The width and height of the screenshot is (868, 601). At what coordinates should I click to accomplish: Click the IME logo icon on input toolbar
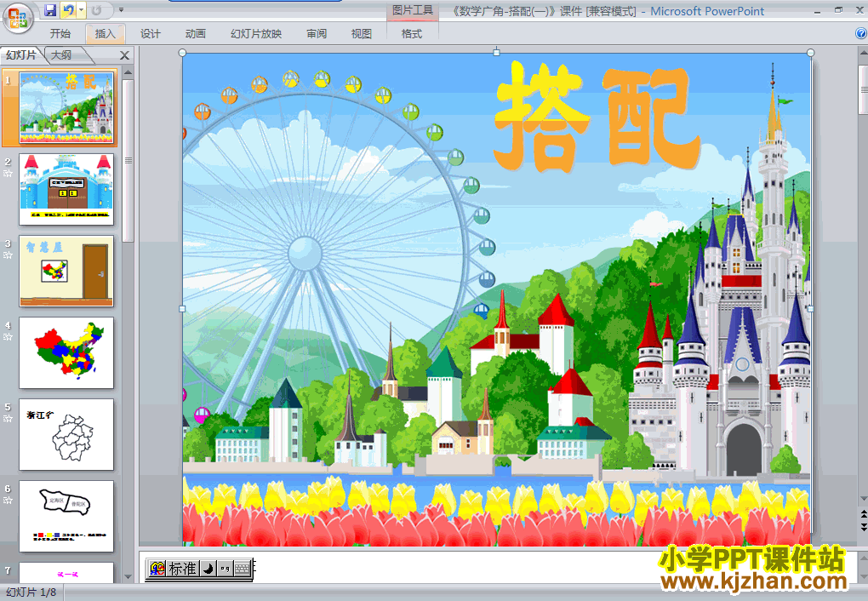tap(157, 569)
